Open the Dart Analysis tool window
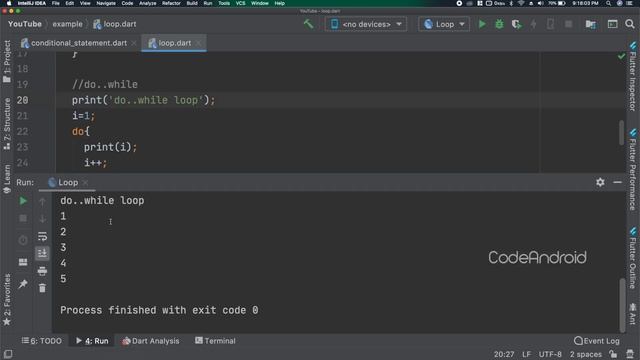This screenshot has width=640, height=360. tap(151, 341)
